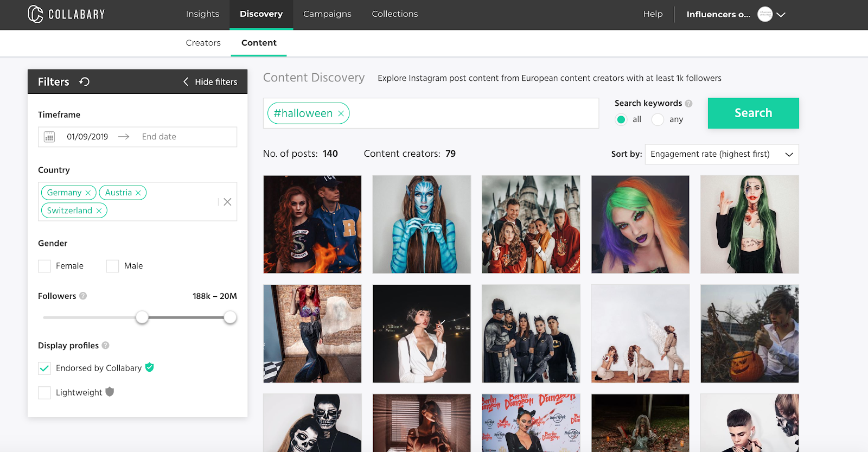Switch to the Creators tab

[x=203, y=43]
